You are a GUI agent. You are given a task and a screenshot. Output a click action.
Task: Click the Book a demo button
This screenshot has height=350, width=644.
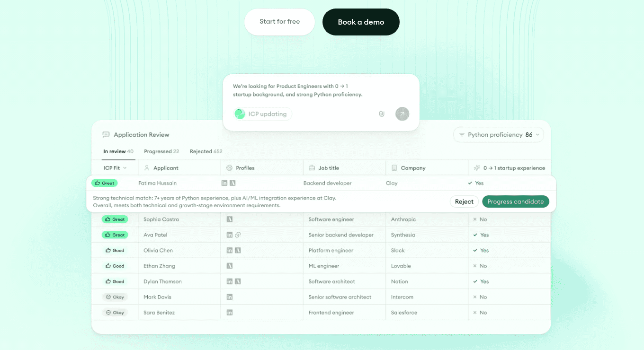[361, 22]
